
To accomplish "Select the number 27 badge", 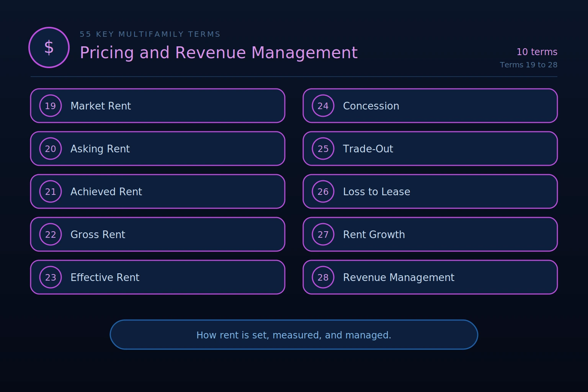I will pos(323,234).
